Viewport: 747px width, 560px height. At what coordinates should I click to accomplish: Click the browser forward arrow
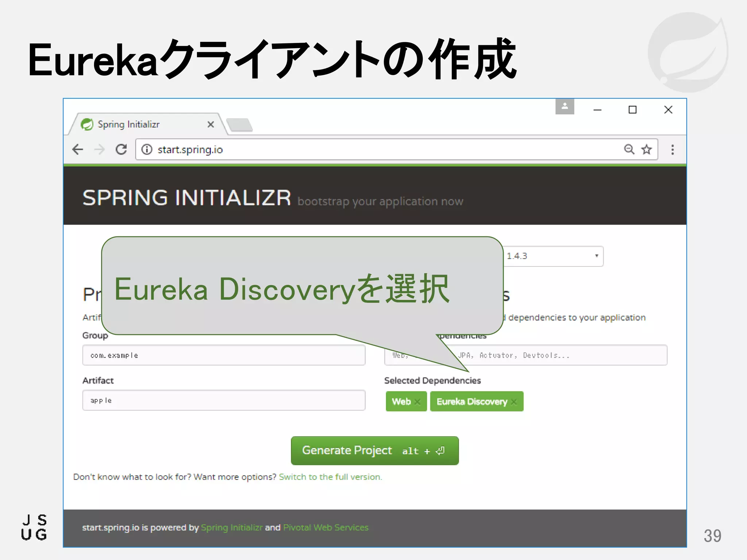pos(99,149)
